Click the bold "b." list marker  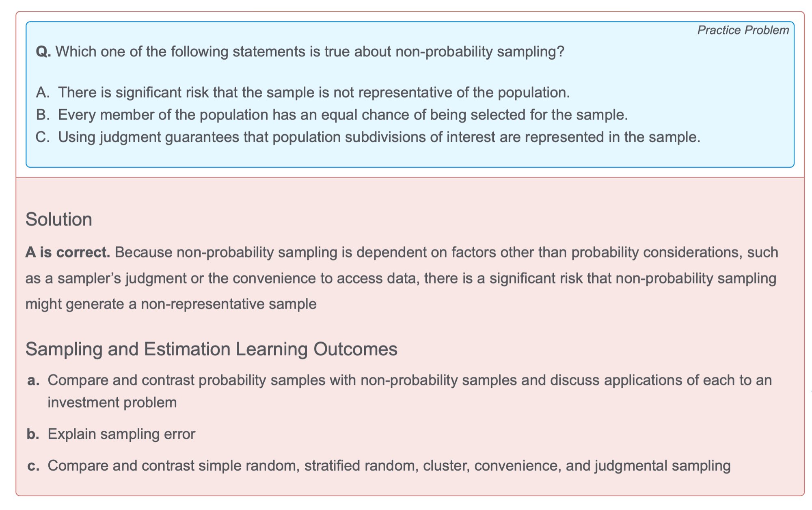[33, 434]
